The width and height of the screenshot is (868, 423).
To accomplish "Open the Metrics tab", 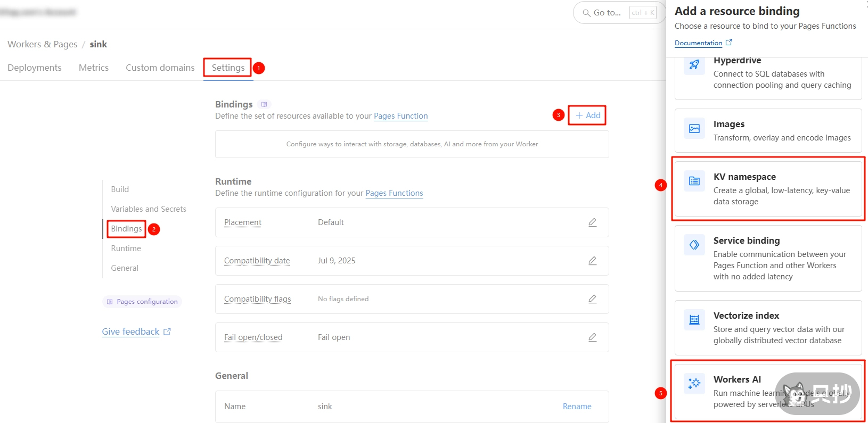I will point(94,68).
